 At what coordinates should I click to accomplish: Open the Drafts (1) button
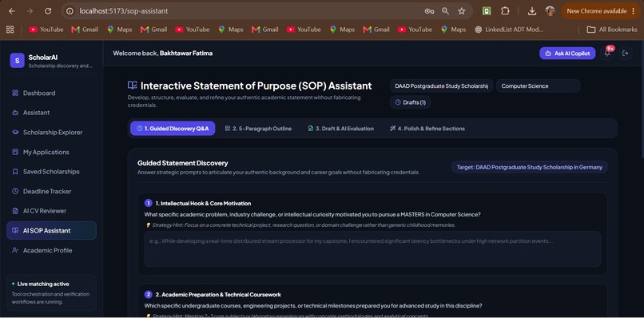coord(410,102)
